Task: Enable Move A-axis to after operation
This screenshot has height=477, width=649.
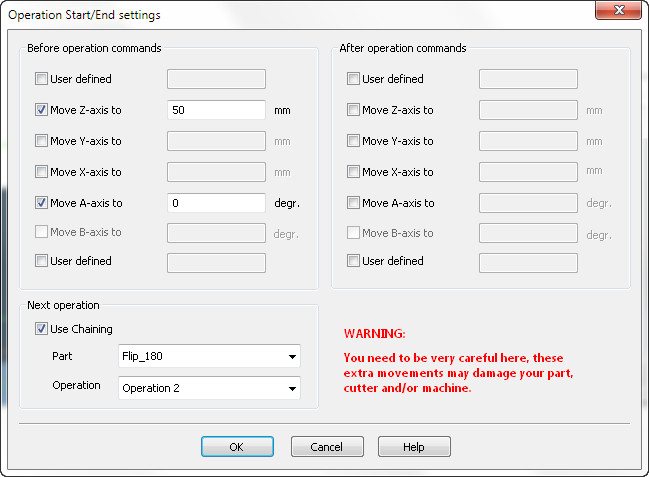Action: [353, 202]
